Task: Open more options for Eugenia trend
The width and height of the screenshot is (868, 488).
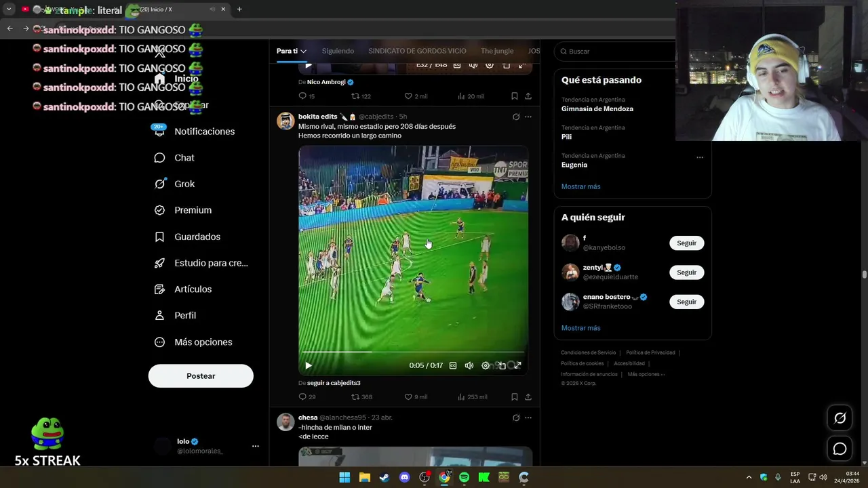Action: pos(699,157)
